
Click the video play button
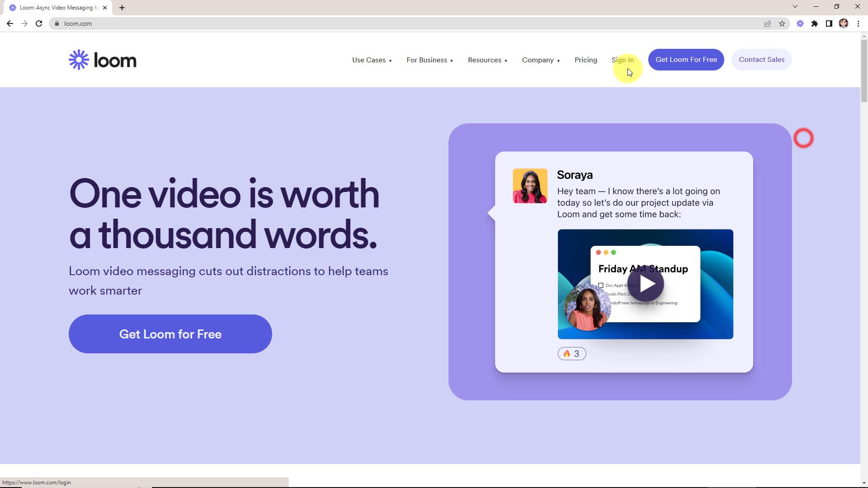646,285
